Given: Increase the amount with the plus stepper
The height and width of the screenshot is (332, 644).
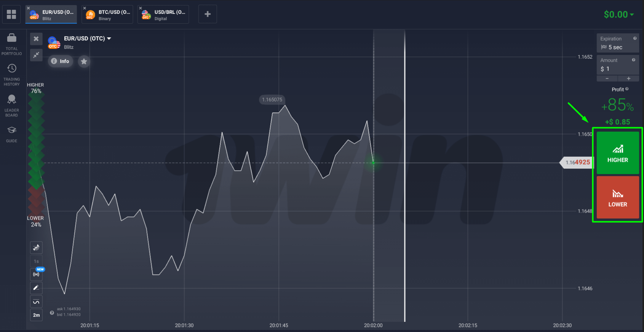Looking at the screenshot, I should [628, 78].
